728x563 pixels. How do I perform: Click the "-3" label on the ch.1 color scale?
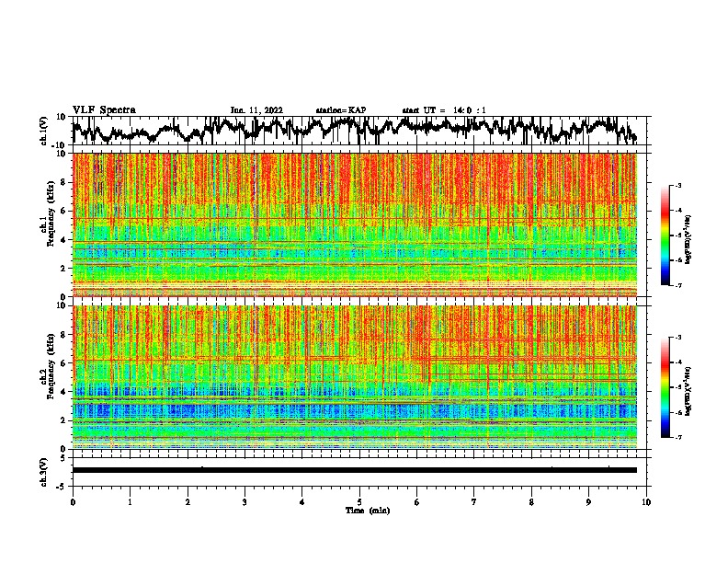point(678,186)
